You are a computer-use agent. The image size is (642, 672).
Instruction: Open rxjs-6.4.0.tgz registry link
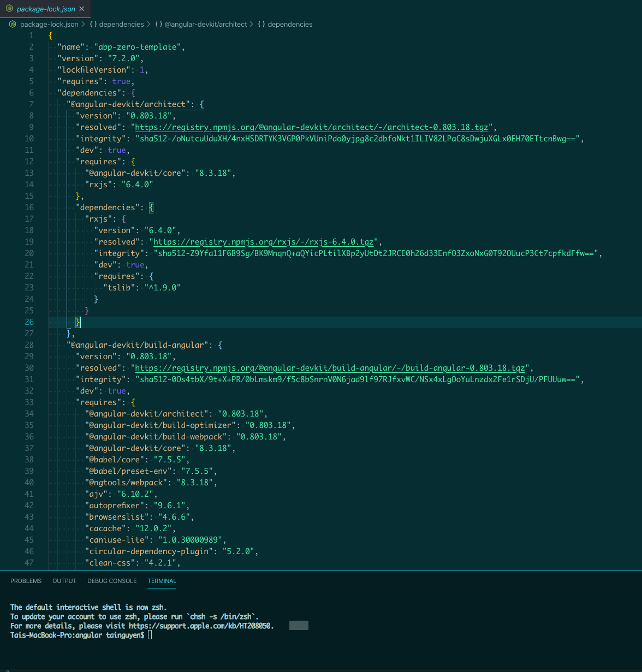(x=264, y=242)
